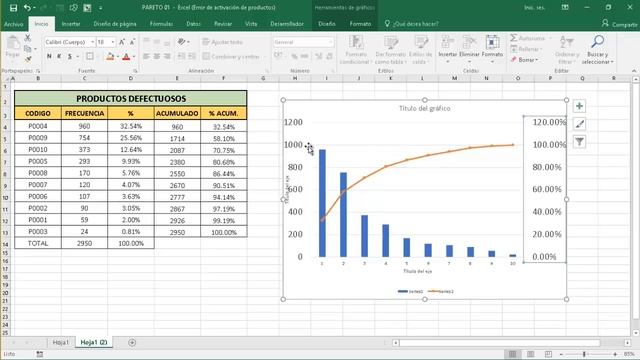Toggle Underline (S) formatting
This screenshot has width=640, height=360.
[70, 56]
